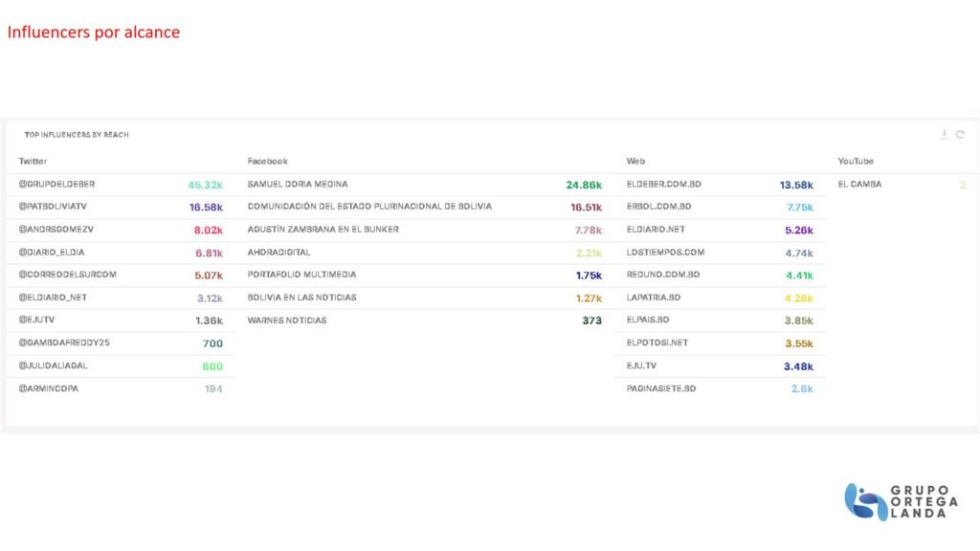This screenshot has width=980, height=551.
Task: Click the Influencers por alcance heading
Action: click(x=94, y=32)
